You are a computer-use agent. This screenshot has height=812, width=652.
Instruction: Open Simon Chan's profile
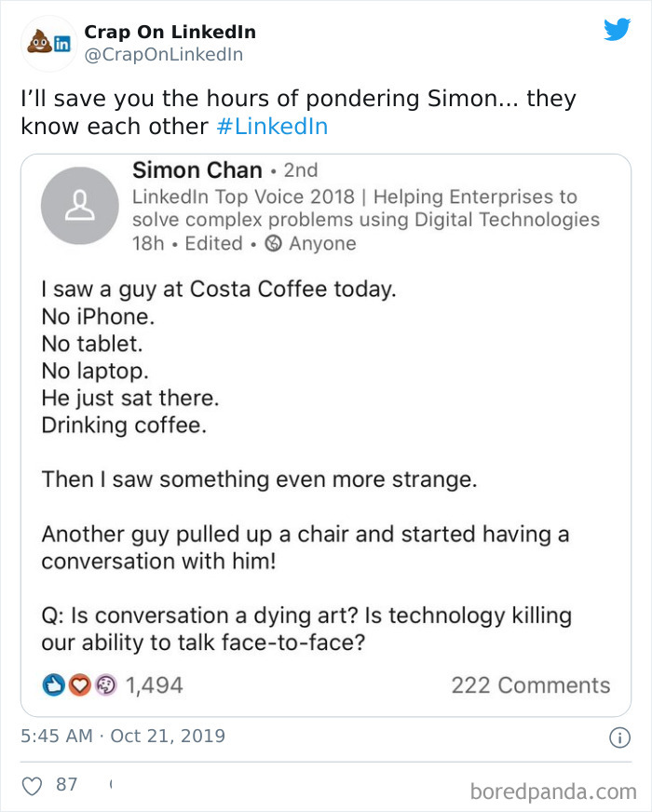tap(197, 170)
